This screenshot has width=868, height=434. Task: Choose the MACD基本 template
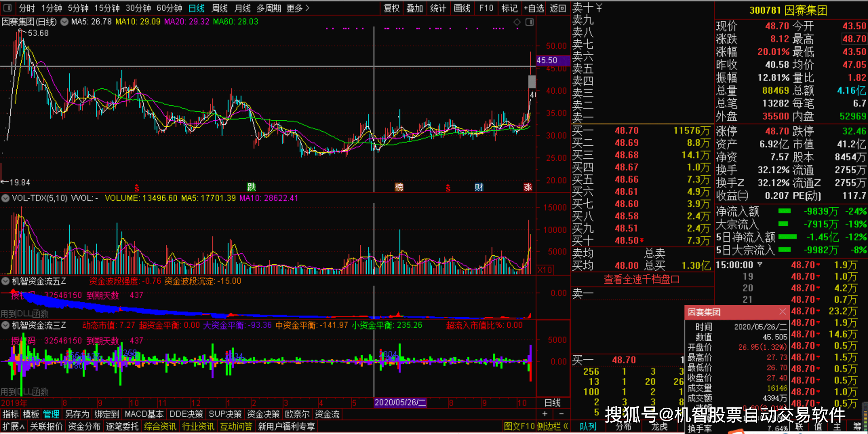pos(144,414)
